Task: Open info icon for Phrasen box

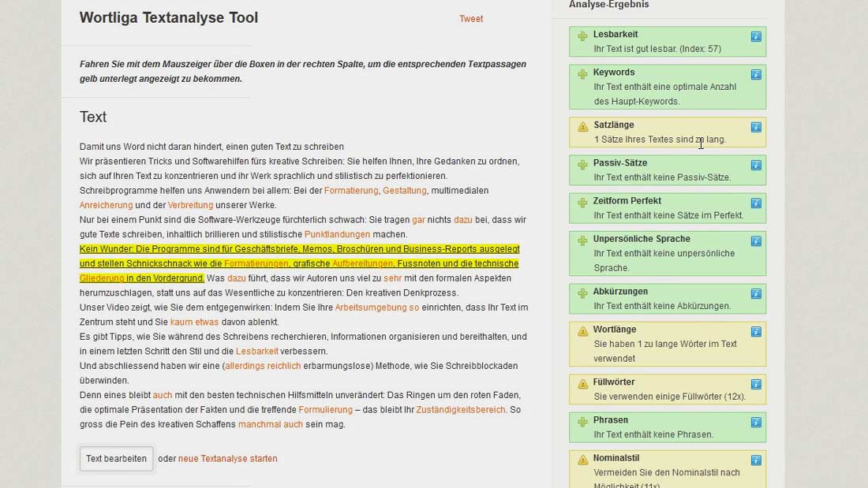Action: pyautogui.click(x=756, y=423)
